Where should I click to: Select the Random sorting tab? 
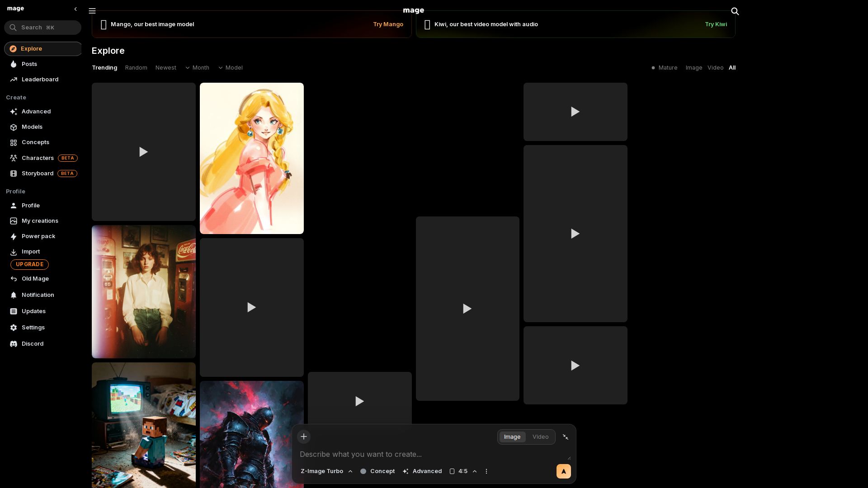point(136,68)
